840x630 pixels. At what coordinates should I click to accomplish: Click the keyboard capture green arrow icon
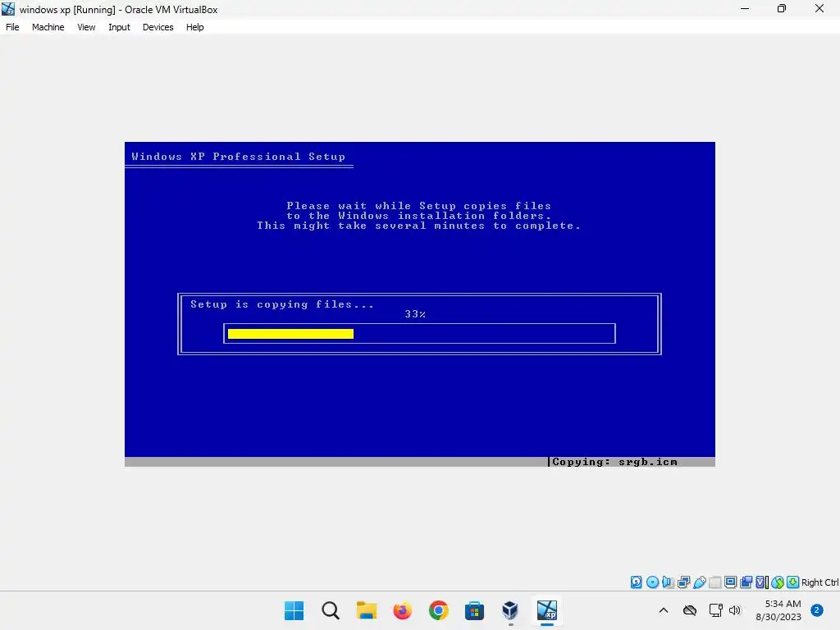pos(793,582)
